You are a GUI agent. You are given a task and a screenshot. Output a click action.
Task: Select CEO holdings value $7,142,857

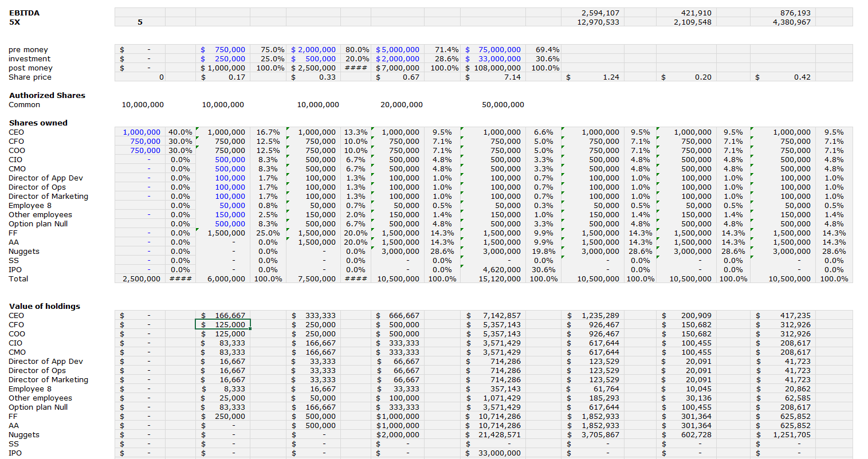tap(493, 316)
